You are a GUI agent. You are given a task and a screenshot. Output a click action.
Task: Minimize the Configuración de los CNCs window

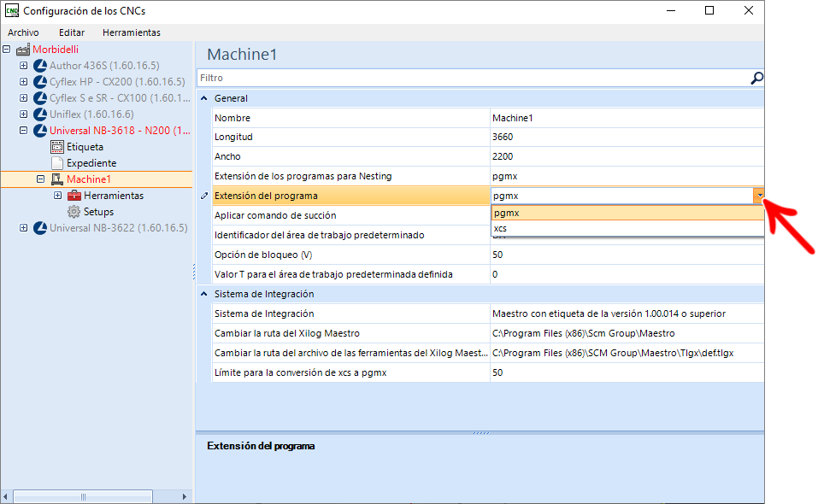coord(671,10)
